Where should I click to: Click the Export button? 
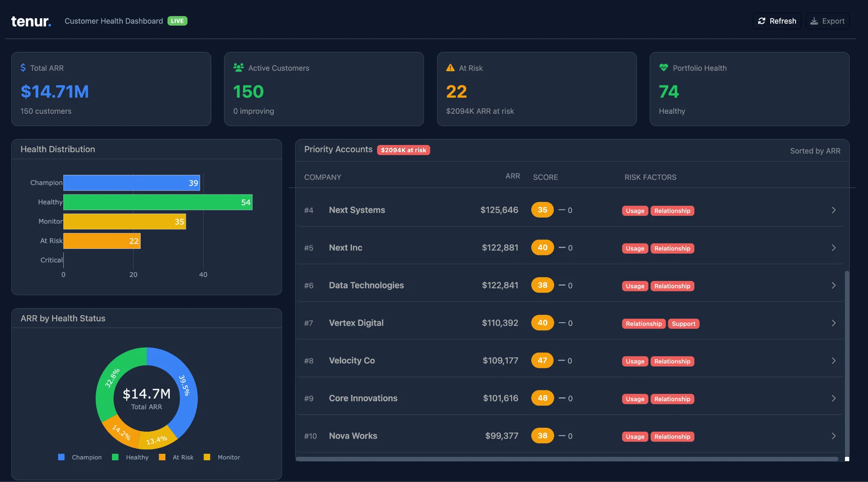click(x=827, y=20)
